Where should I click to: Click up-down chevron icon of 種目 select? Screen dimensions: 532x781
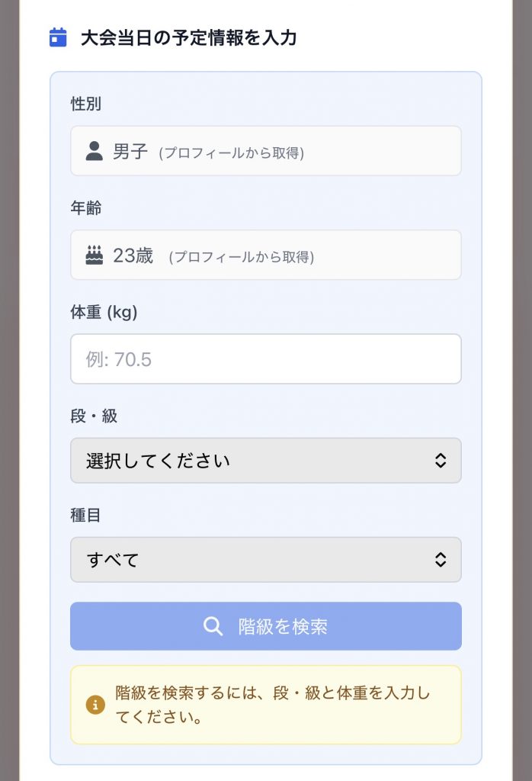click(440, 560)
